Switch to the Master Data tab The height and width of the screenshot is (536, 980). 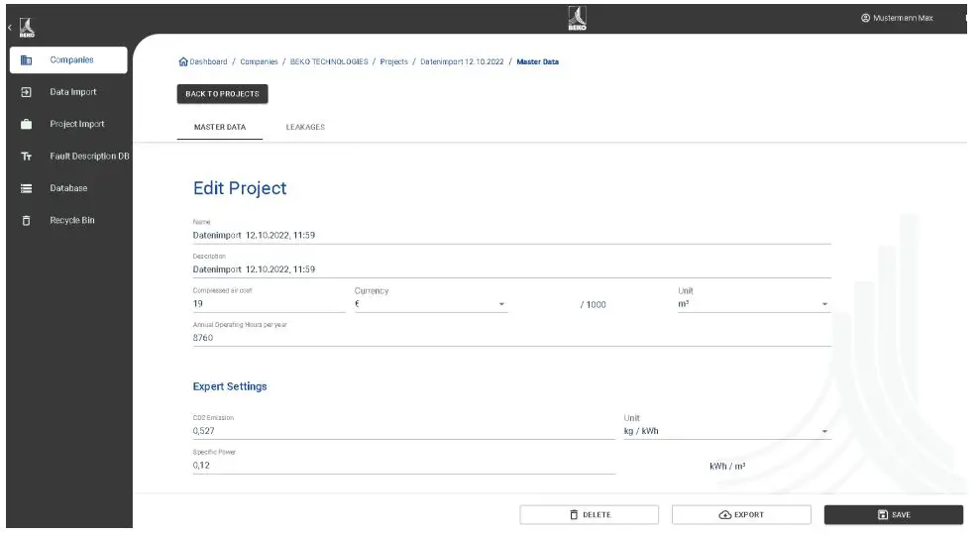tap(220, 127)
